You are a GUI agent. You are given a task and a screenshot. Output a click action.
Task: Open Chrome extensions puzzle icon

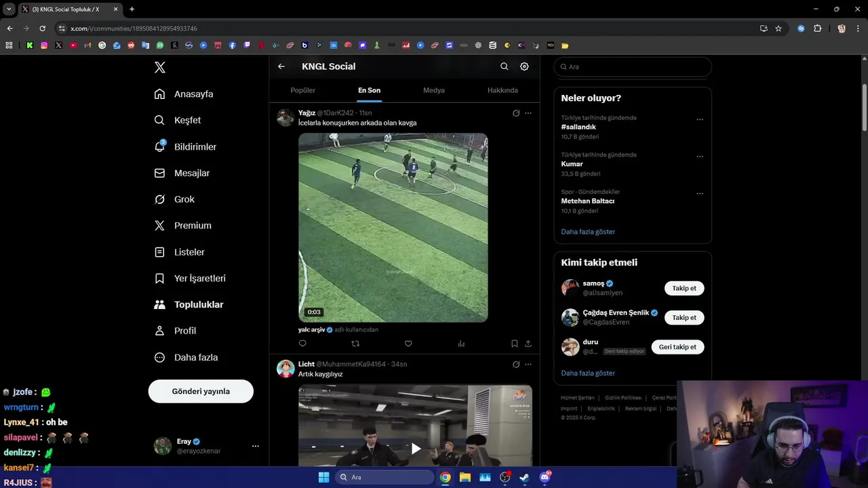click(817, 28)
